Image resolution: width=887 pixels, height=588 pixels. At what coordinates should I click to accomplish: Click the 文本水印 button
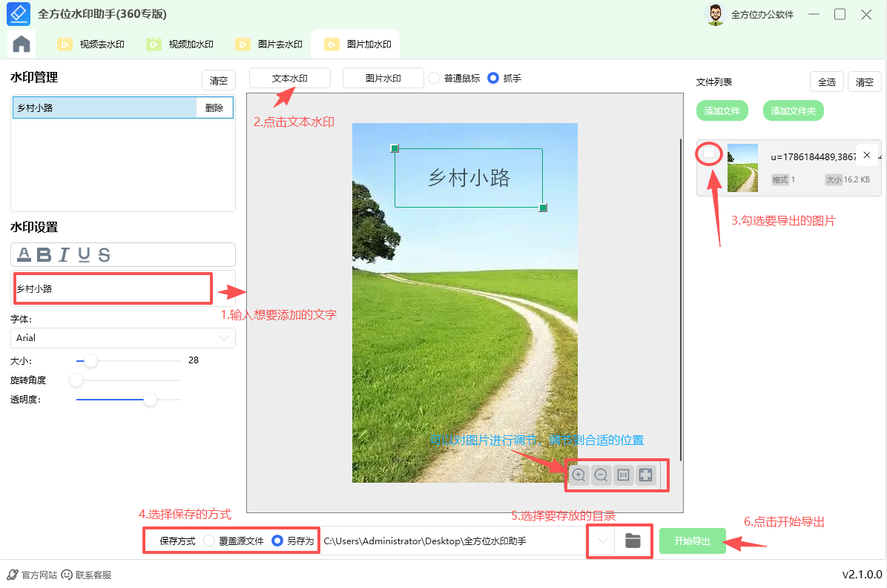(289, 78)
